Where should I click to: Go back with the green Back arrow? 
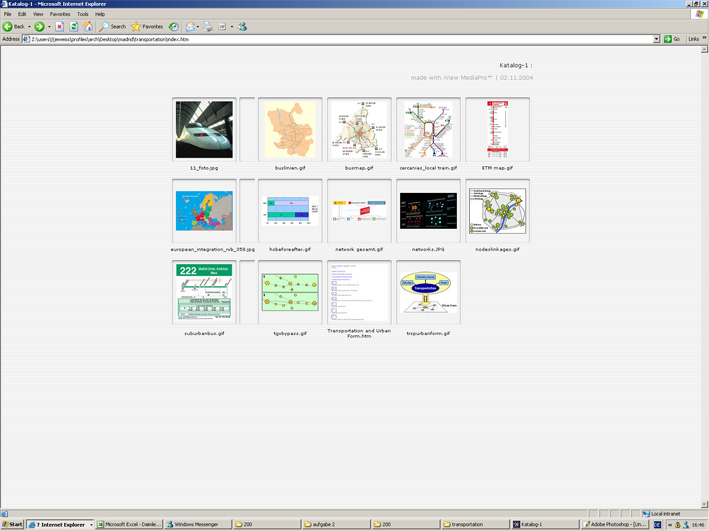13,27
